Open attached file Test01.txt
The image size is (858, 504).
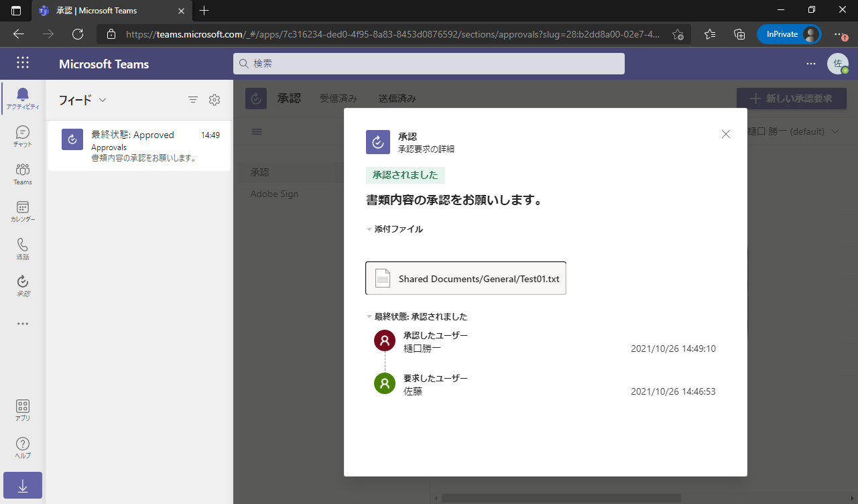click(466, 278)
